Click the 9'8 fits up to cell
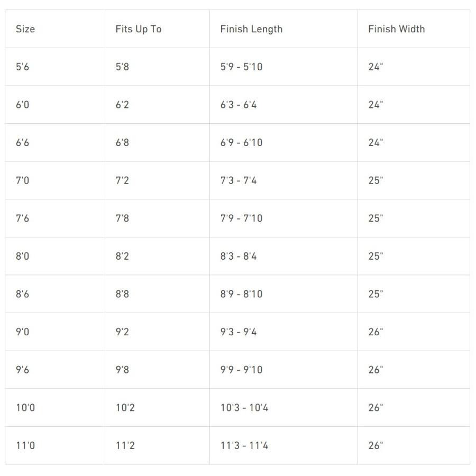This screenshot has width=476, height=476. pos(122,370)
